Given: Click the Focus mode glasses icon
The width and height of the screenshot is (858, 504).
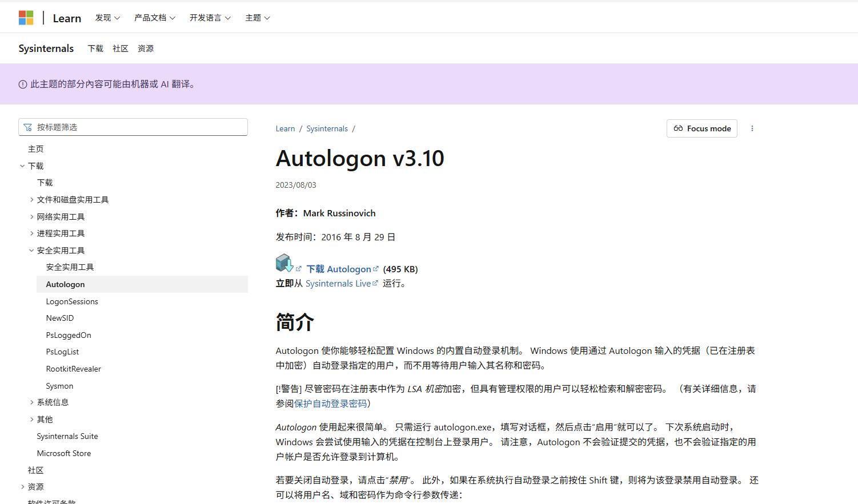Looking at the screenshot, I should pyautogui.click(x=680, y=128).
